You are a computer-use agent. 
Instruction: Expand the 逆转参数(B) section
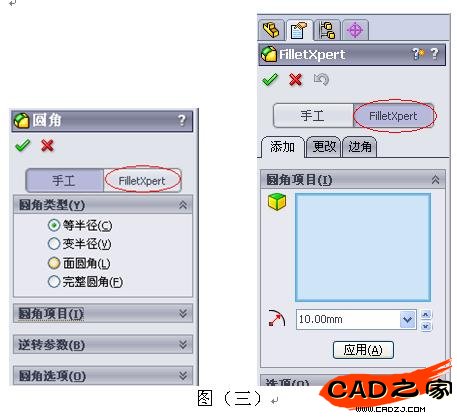[x=103, y=344]
